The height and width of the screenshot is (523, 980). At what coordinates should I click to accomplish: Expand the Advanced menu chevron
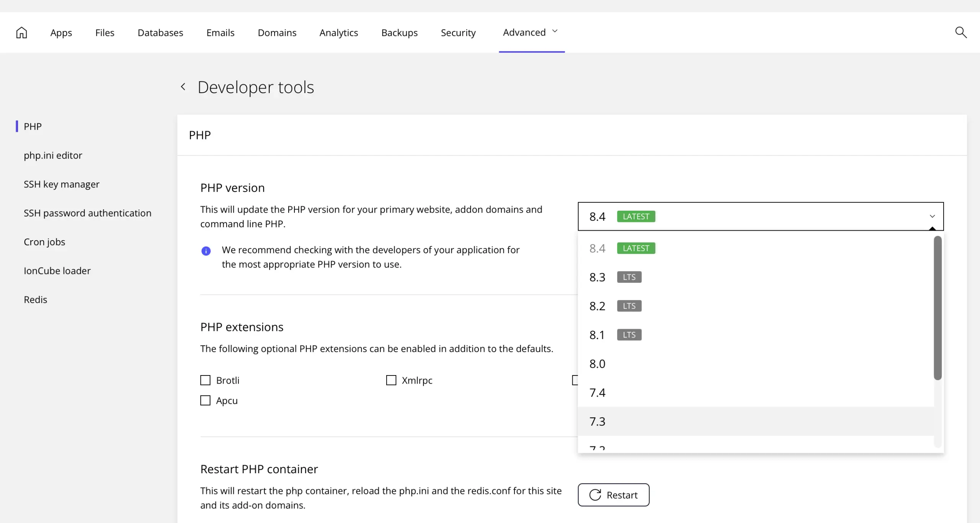point(555,31)
